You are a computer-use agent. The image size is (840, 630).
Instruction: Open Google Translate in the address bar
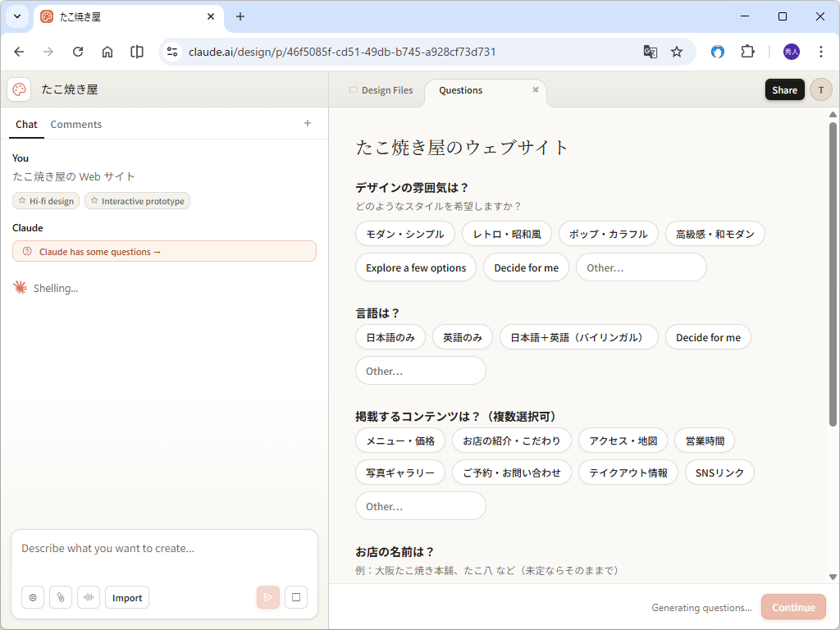[x=650, y=51]
